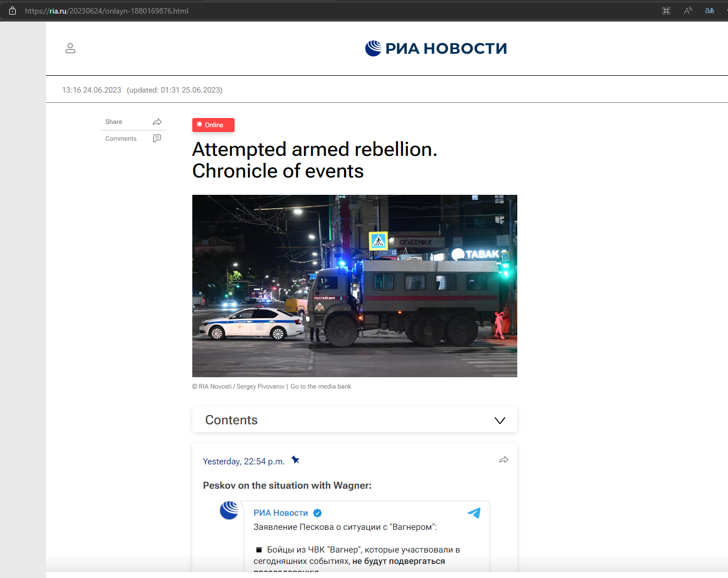Click the user profile icon
Image resolution: width=728 pixels, height=578 pixels.
pos(70,48)
